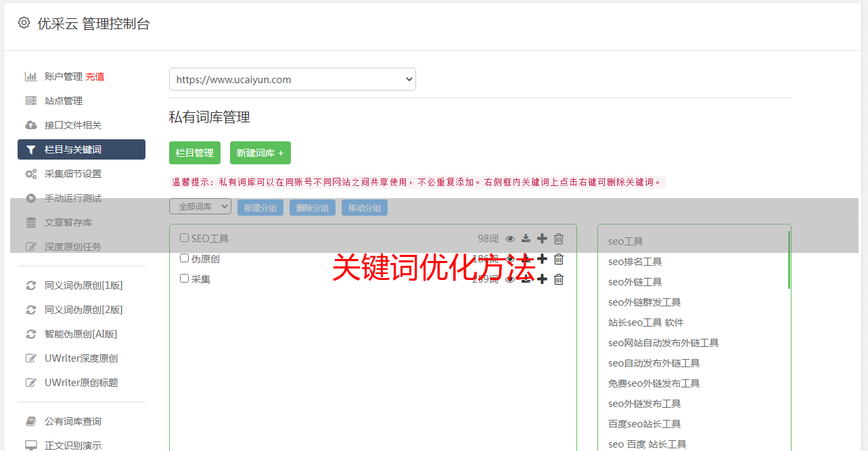The width and height of the screenshot is (868, 451).
Task: View 采集 keywords with the eye icon
Action: point(510,279)
